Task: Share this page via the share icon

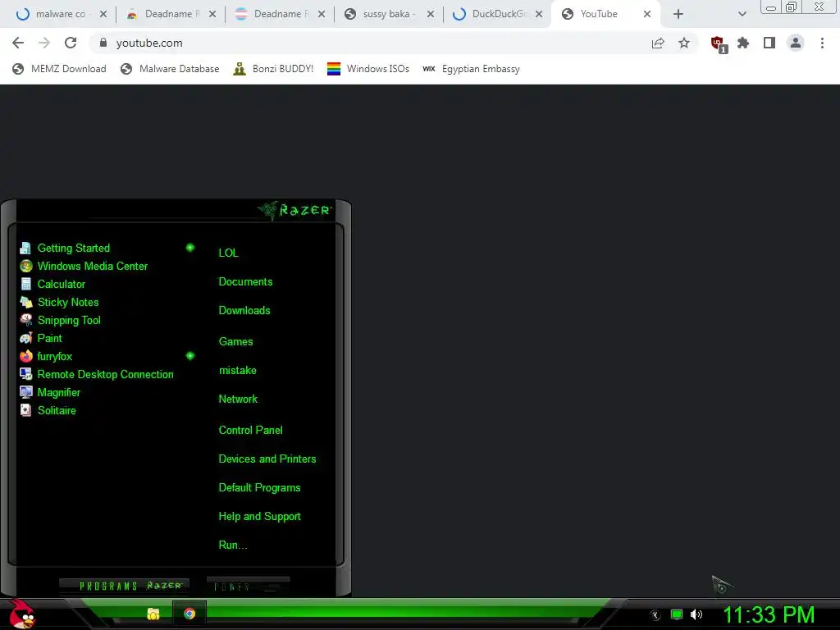Action: (658, 43)
